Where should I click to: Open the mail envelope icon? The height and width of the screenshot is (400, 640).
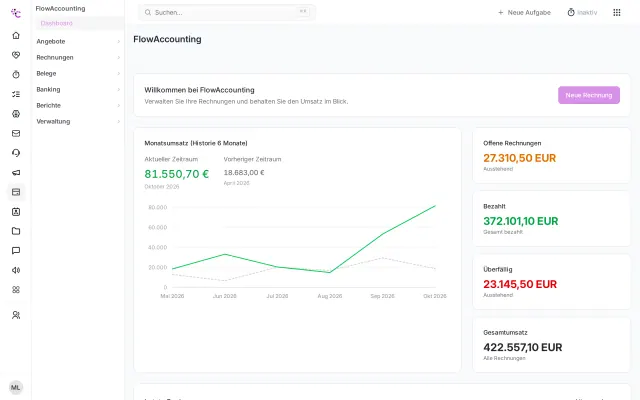tap(16, 133)
